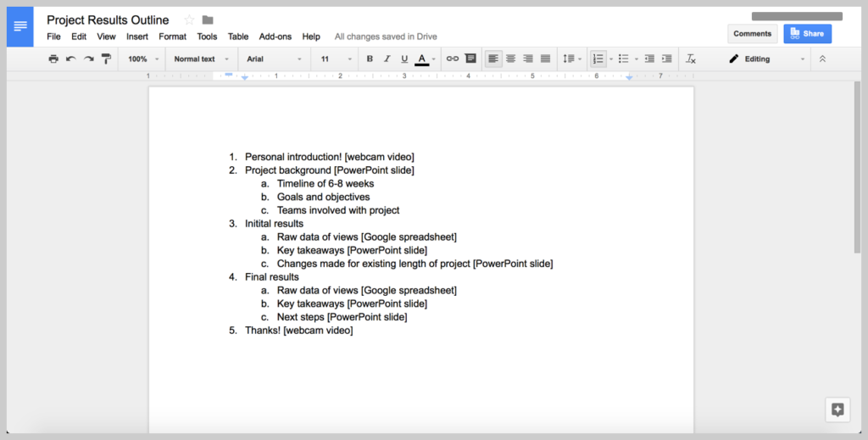Click the line 'Final results'
The height and width of the screenshot is (440, 868).
(272, 276)
